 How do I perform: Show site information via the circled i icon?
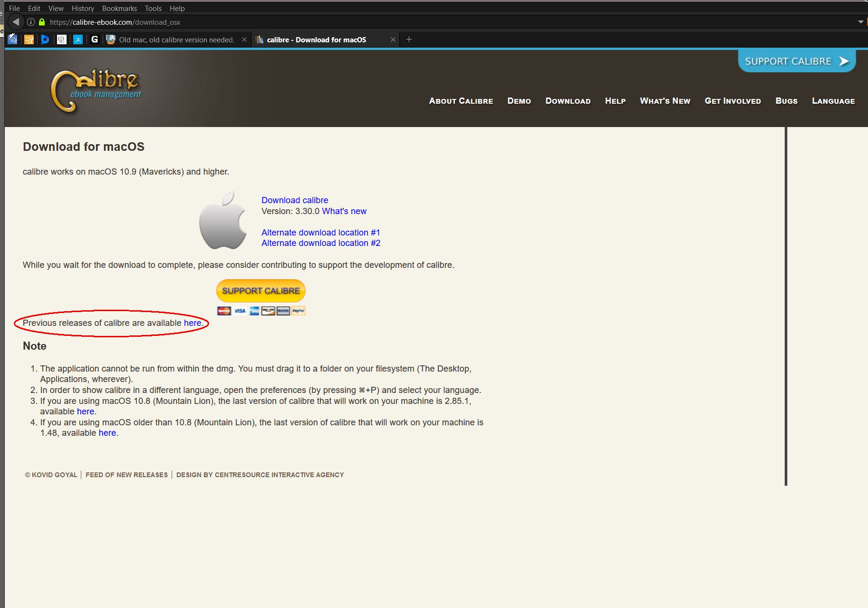pyautogui.click(x=31, y=22)
